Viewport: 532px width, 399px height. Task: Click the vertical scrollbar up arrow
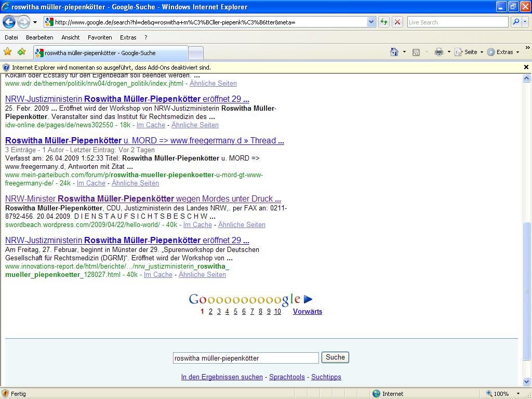tap(527, 78)
